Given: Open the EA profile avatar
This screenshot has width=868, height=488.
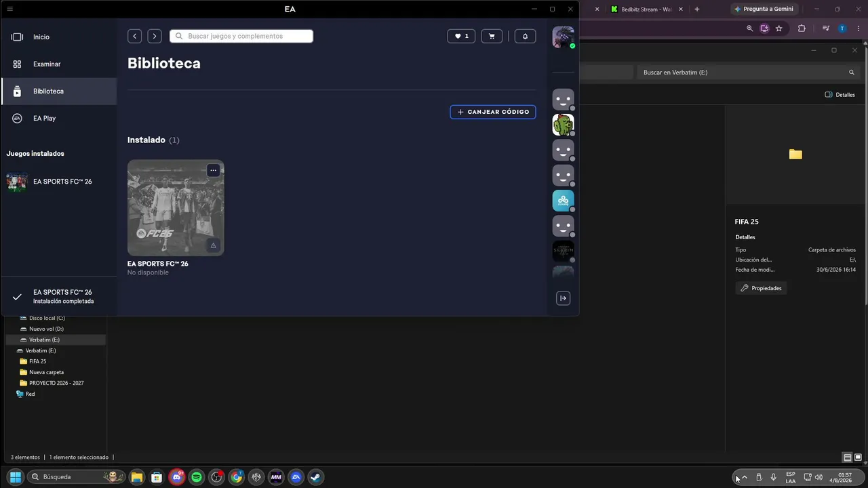Looking at the screenshot, I should click(563, 37).
